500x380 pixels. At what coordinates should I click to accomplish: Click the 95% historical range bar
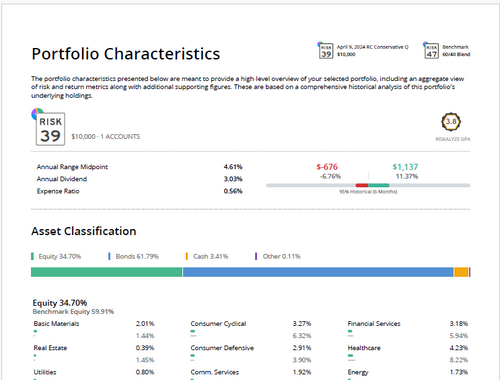368,185
